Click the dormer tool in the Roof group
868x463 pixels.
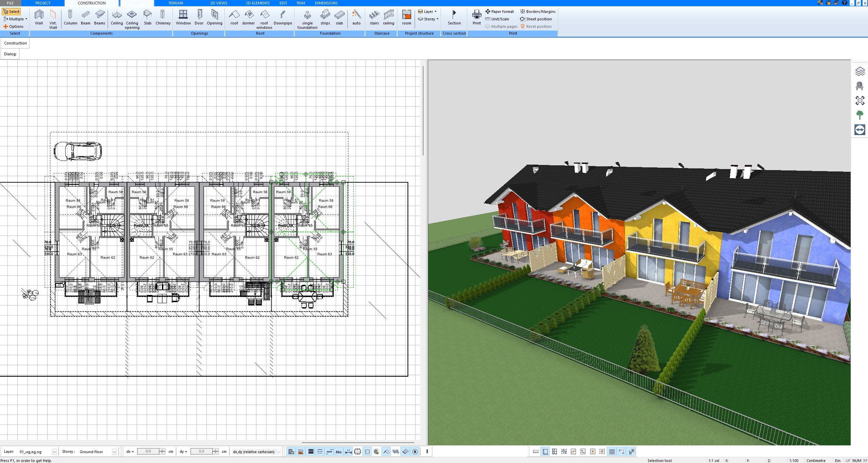(x=248, y=17)
